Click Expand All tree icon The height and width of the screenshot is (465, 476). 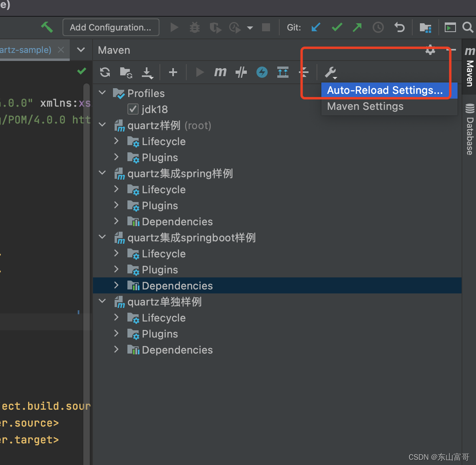pyautogui.click(x=283, y=72)
